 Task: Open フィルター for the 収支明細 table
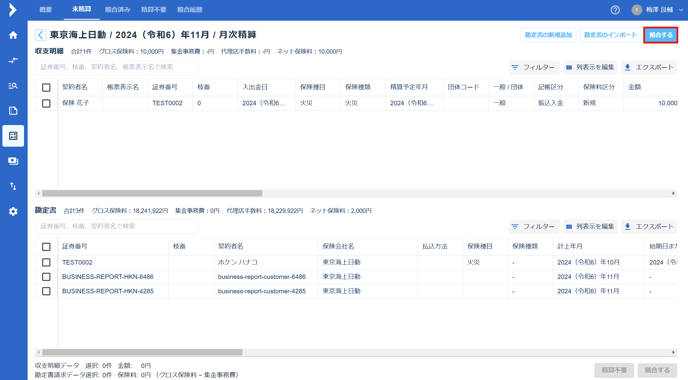534,67
